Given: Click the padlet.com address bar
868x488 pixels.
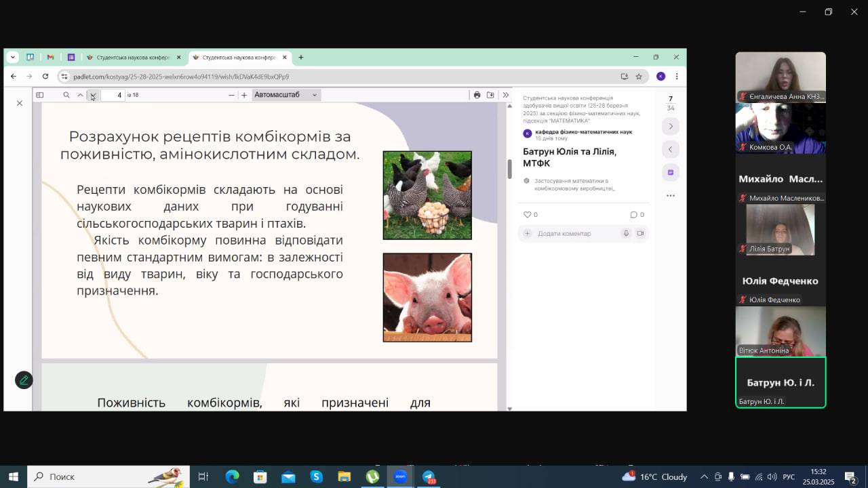Looking at the screenshot, I should tap(339, 77).
